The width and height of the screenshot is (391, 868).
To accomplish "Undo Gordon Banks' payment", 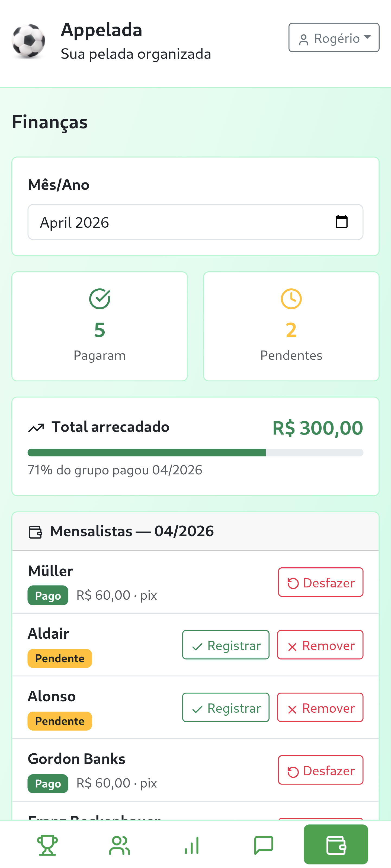I will point(321,770).
